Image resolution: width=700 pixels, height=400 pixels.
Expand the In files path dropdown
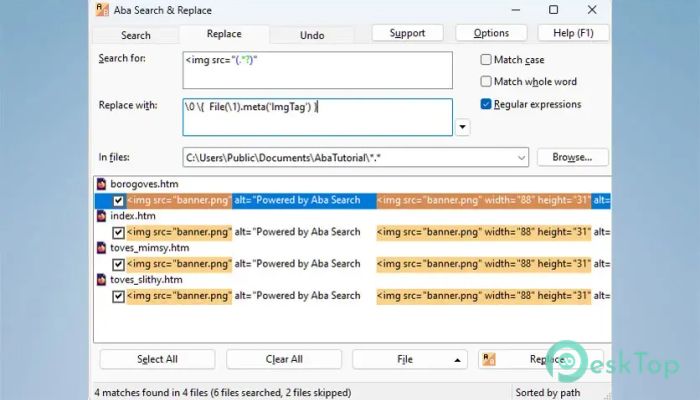pos(521,158)
